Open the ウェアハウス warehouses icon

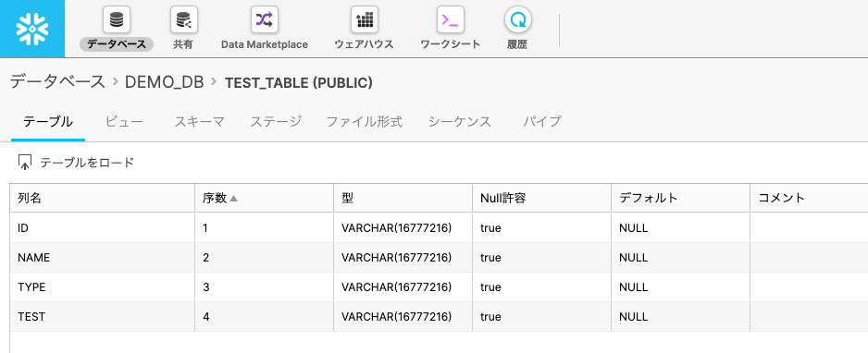point(365,20)
